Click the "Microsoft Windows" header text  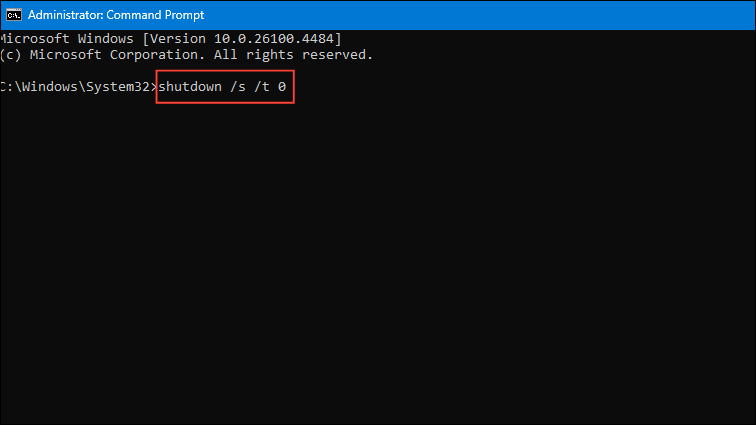click(x=67, y=39)
